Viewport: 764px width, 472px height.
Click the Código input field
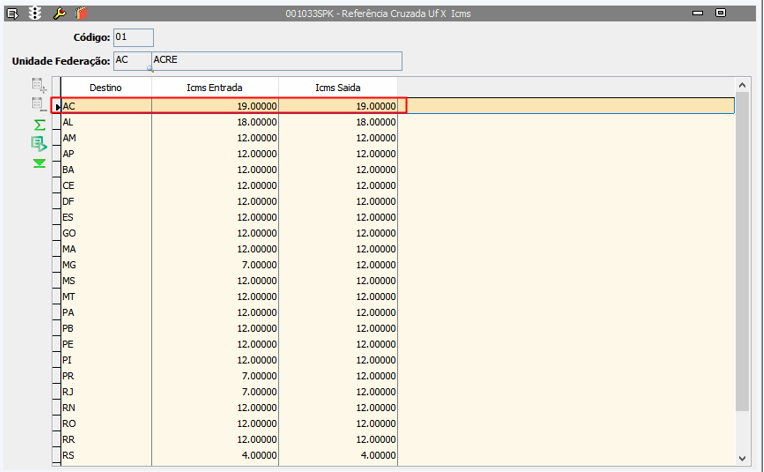pyautogui.click(x=133, y=37)
